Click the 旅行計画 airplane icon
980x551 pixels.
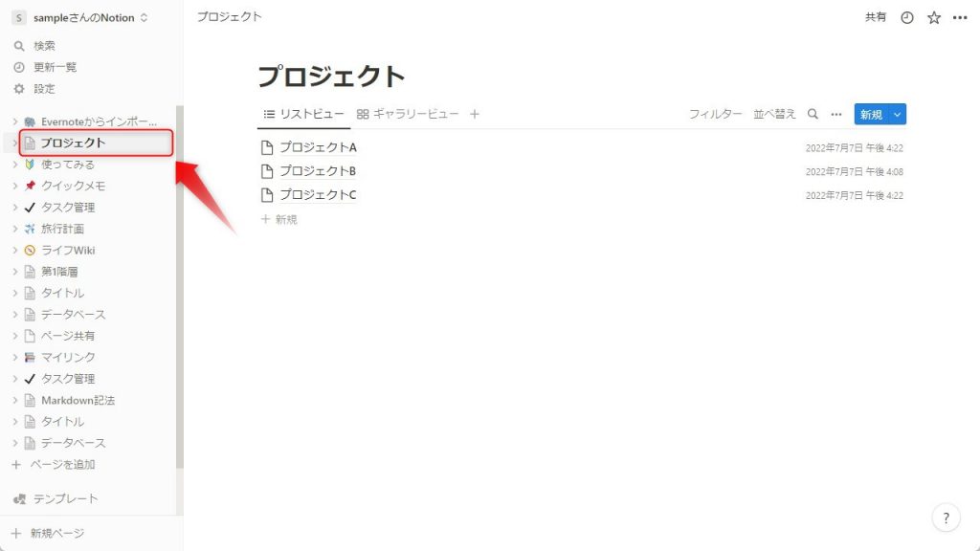pyautogui.click(x=30, y=229)
